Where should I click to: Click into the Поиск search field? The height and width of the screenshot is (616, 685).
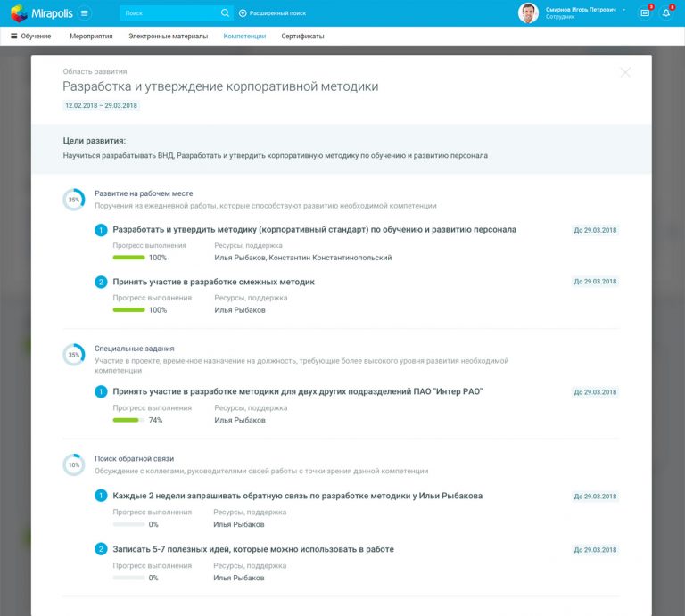168,13
